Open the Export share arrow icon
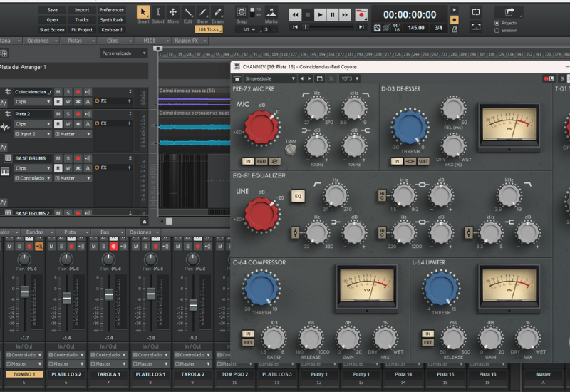 coord(509,11)
